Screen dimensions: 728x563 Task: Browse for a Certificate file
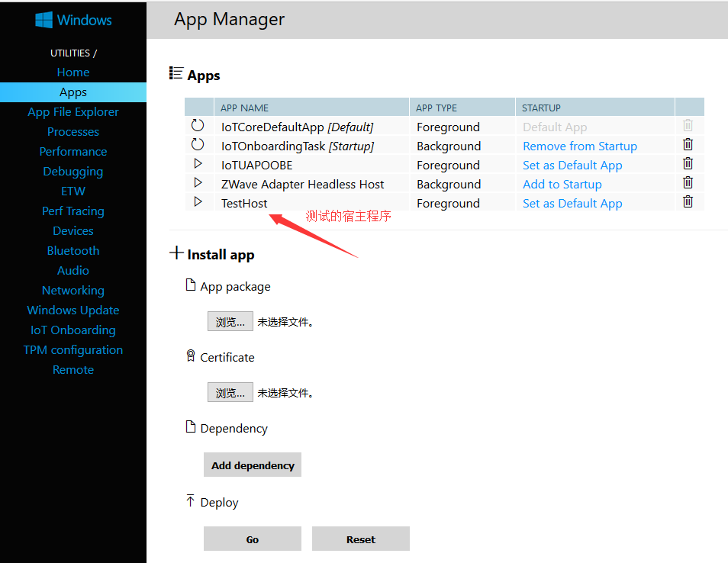pos(230,392)
